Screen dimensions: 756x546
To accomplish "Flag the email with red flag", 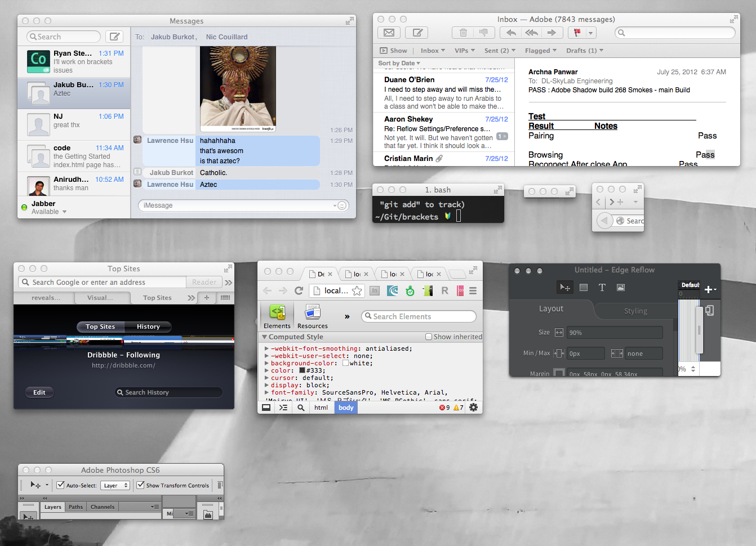I will tap(577, 33).
